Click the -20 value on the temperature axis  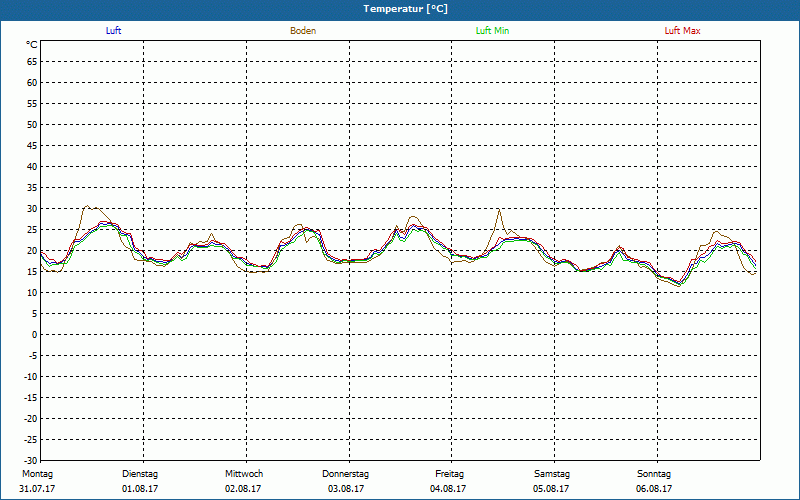pos(31,419)
